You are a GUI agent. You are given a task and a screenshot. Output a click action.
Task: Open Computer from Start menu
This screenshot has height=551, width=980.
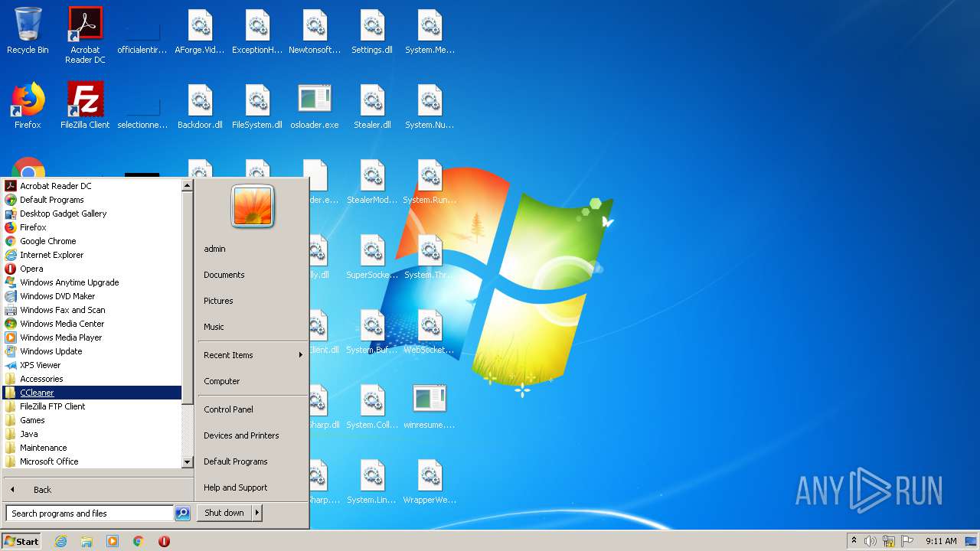(x=253, y=381)
